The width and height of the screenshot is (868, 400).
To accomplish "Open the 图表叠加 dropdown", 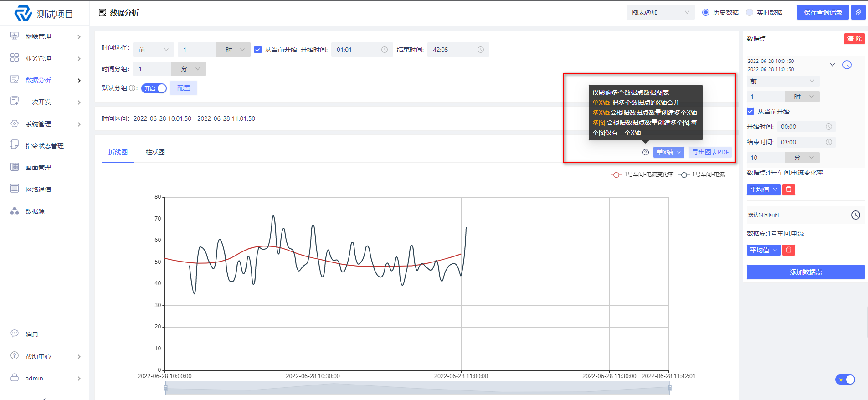I will pyautogui.click(x=660, y=12).
